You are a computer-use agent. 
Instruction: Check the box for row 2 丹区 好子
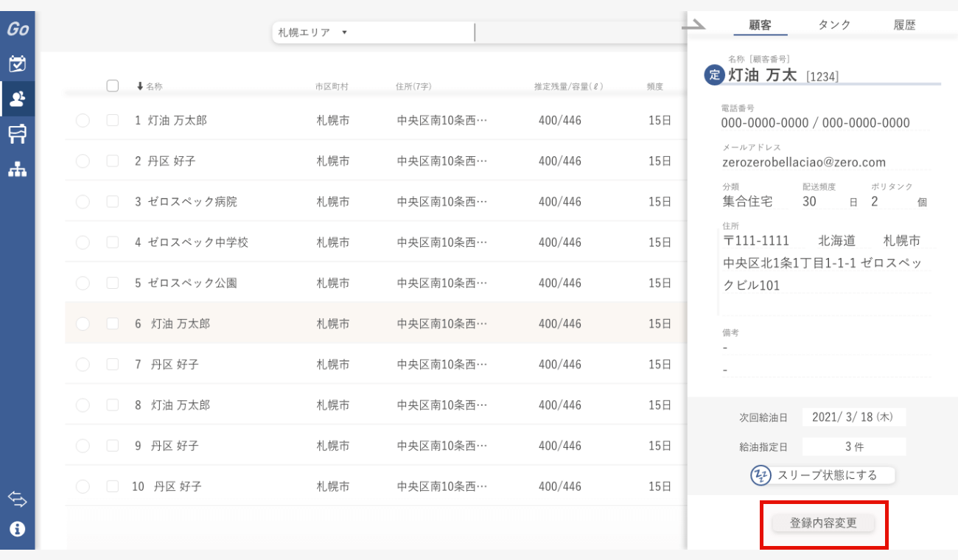point(113,161)
